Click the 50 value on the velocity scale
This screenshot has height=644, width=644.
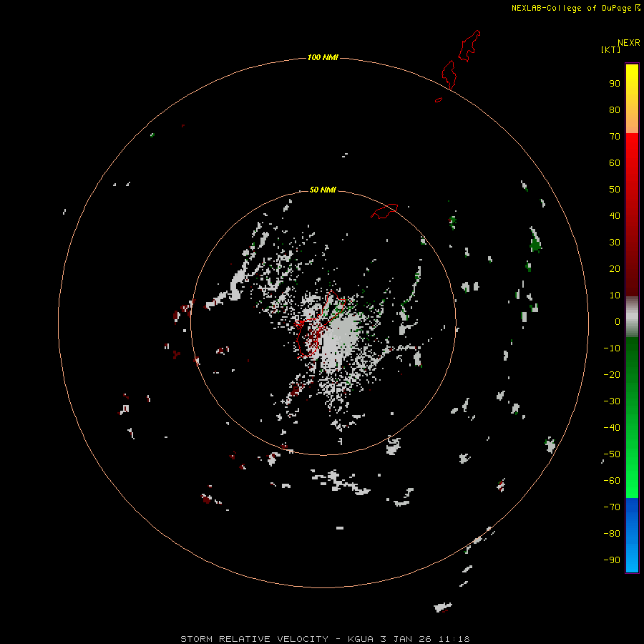(x=615, y=190)
